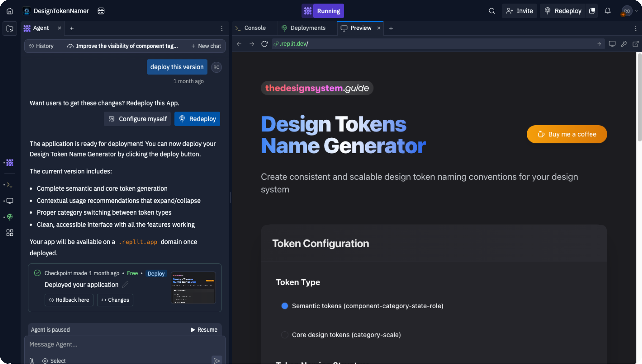Viewport: 642px width, 364px height.
Task: Click the Redeploy button in the chat
Action: tap(197, 119)
